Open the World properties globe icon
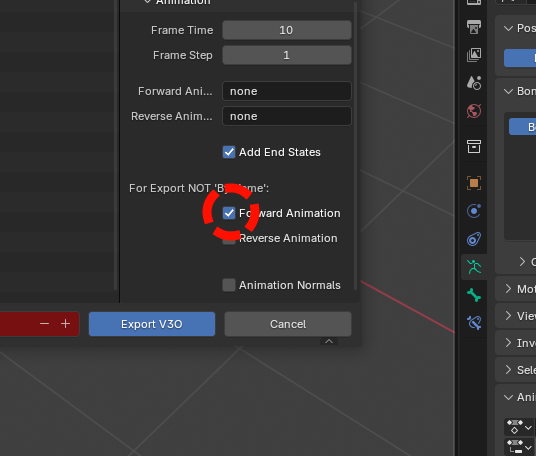536x456 pixels. click(x=474, y=111)
